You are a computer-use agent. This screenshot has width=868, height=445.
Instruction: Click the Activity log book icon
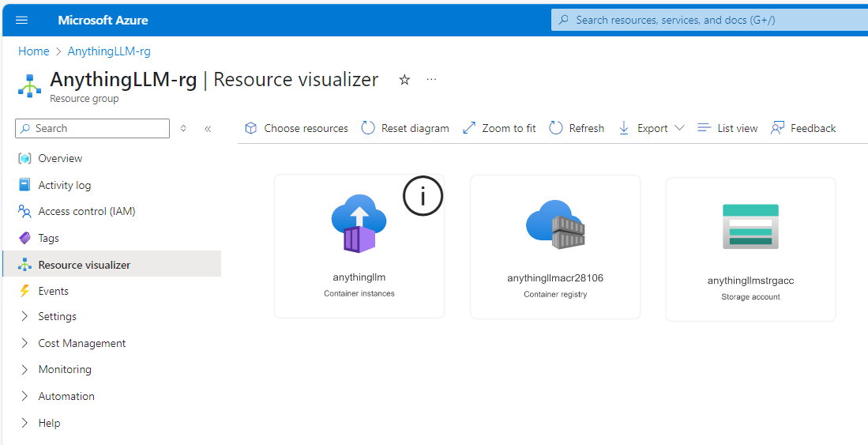tap(24, 185)
